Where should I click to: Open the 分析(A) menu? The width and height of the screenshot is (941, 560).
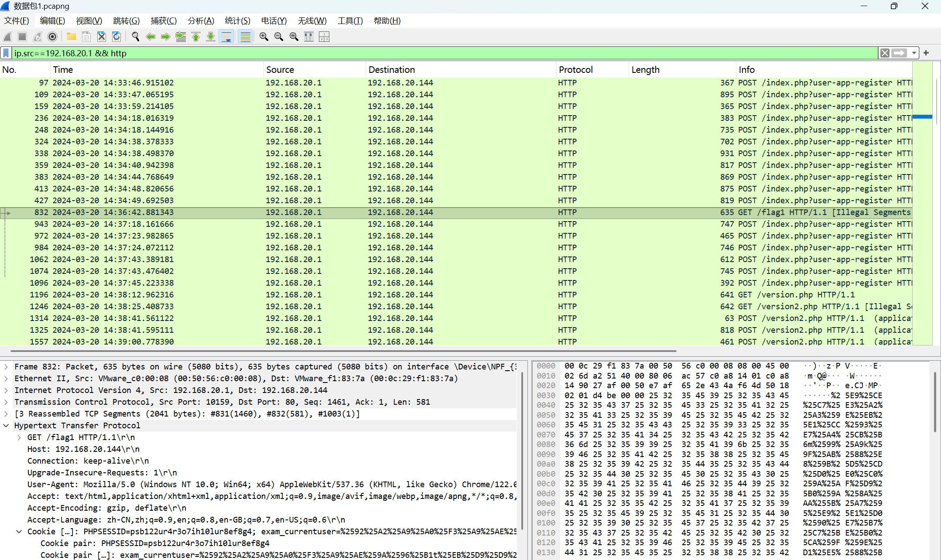coord(201,21)
